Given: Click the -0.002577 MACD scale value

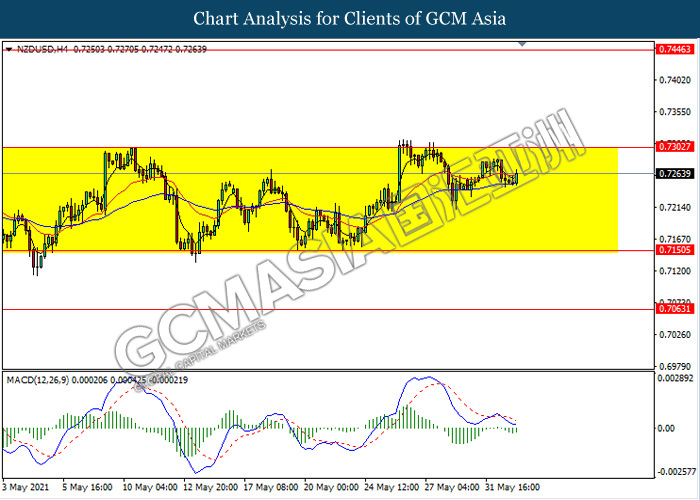Looking at the screenshot, I should coord(676,471).
